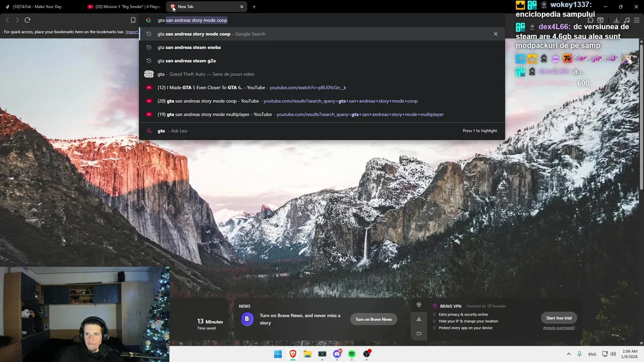The width and height of the screenshot is (644, 362).
Task: Open the Brave playlist music note icon
Action: pyautogui.click(x=626, y=20)
